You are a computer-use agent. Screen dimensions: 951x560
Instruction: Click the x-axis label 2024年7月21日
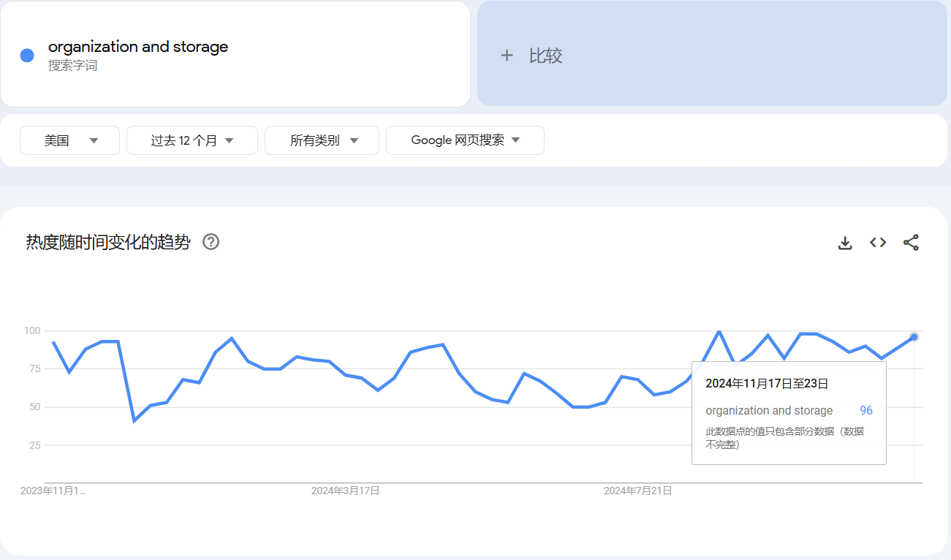point(638,491)
